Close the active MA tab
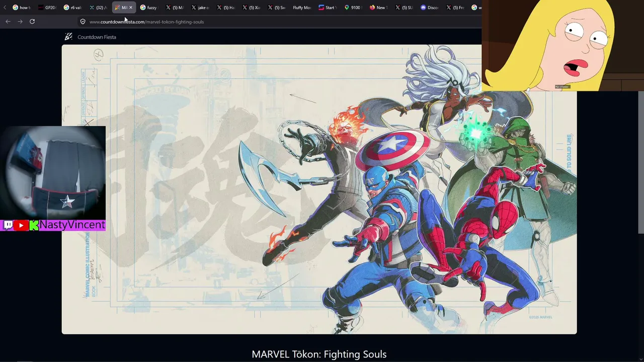The image size is (644, 362). click(x=131, y=8)
